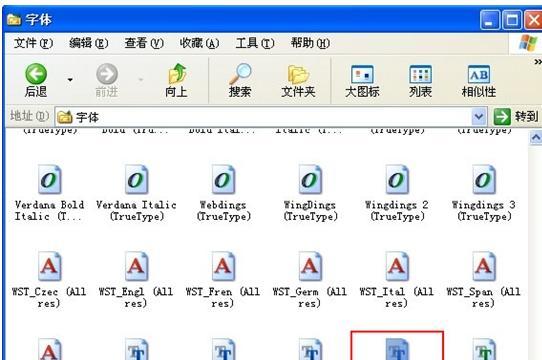Click the Back (后退) arrow icon
Screen dimensions: 542x360
coord(36,74)
